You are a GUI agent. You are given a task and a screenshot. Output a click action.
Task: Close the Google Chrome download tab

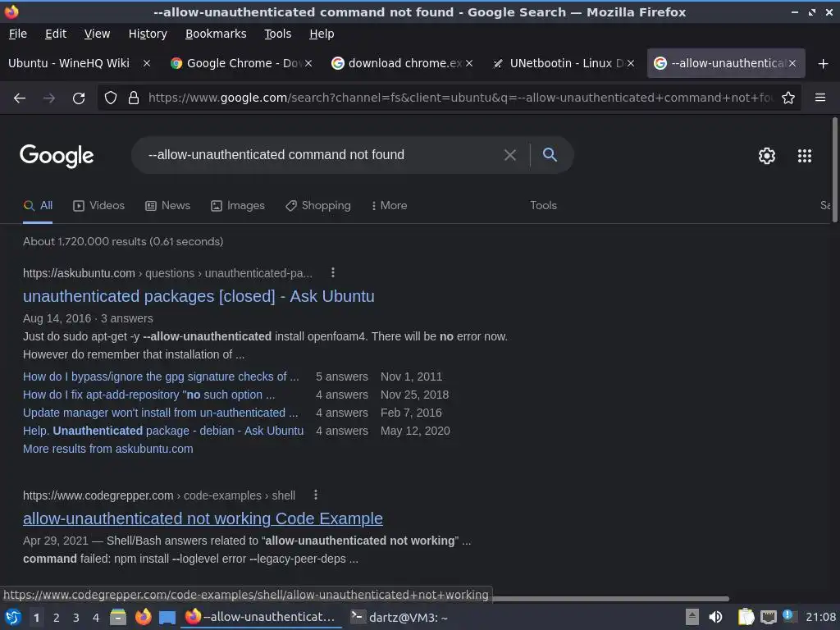pos(308,63)
